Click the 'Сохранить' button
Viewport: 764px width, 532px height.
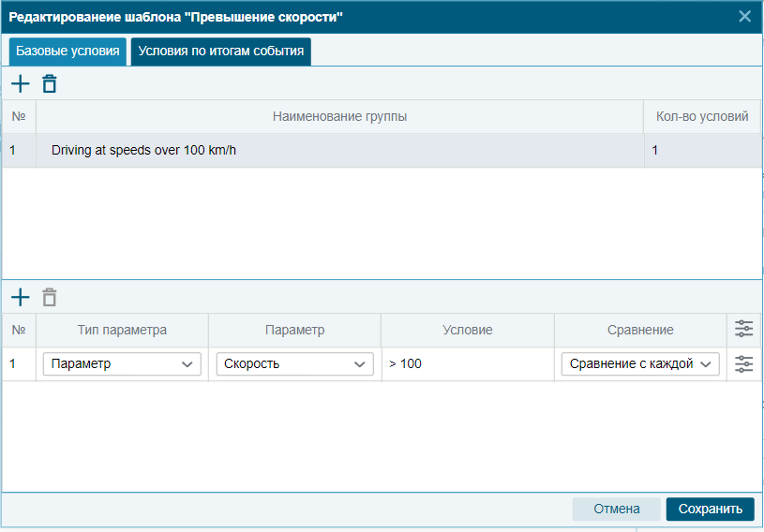(710, 509)
